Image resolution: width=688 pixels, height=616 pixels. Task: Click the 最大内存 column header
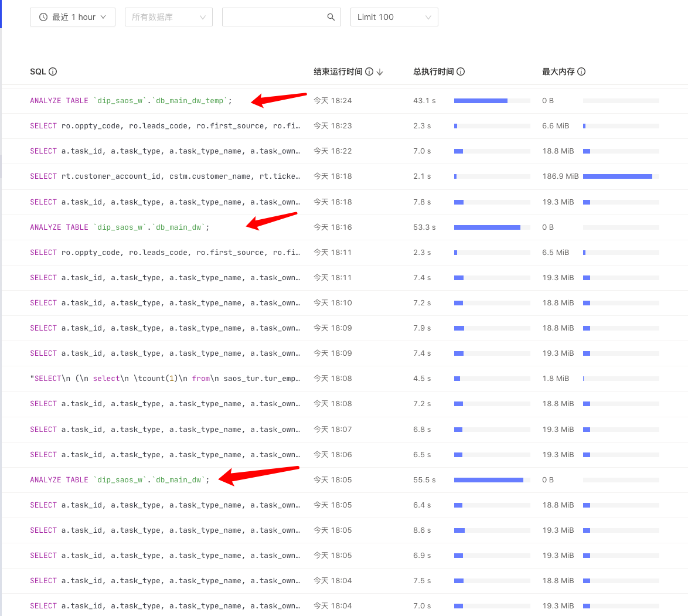click(558, 72)
